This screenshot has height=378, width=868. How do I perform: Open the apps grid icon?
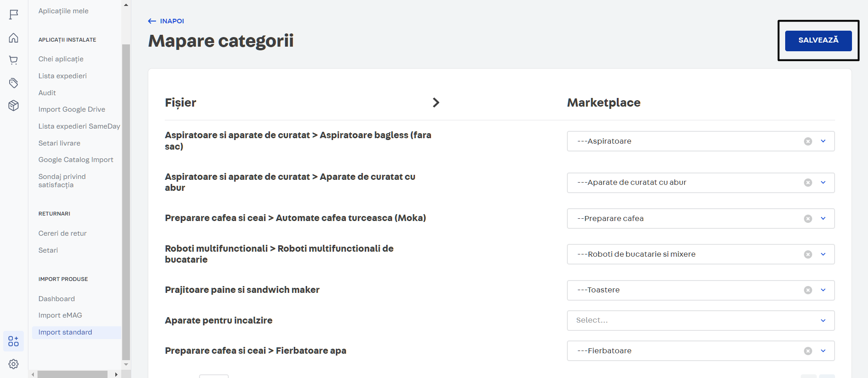(x=14, y=341)
